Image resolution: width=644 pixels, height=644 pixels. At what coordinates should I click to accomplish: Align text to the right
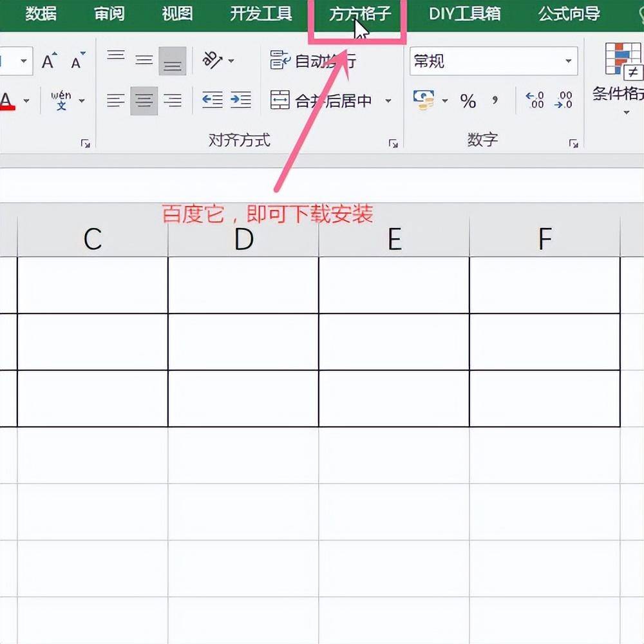click(173, 100)
